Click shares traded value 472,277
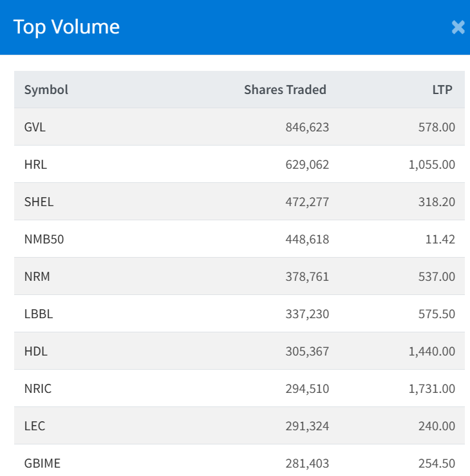 coord(307,202)
